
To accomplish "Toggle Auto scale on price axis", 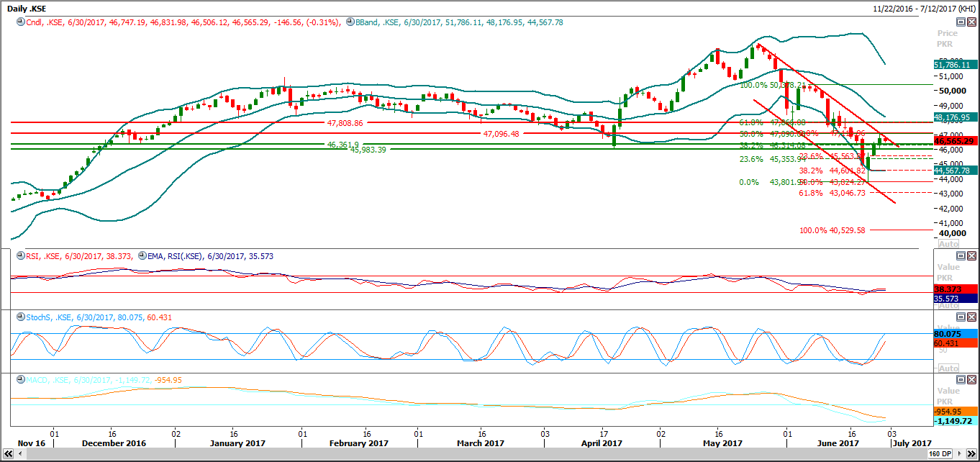I will [x=949, y=244].
